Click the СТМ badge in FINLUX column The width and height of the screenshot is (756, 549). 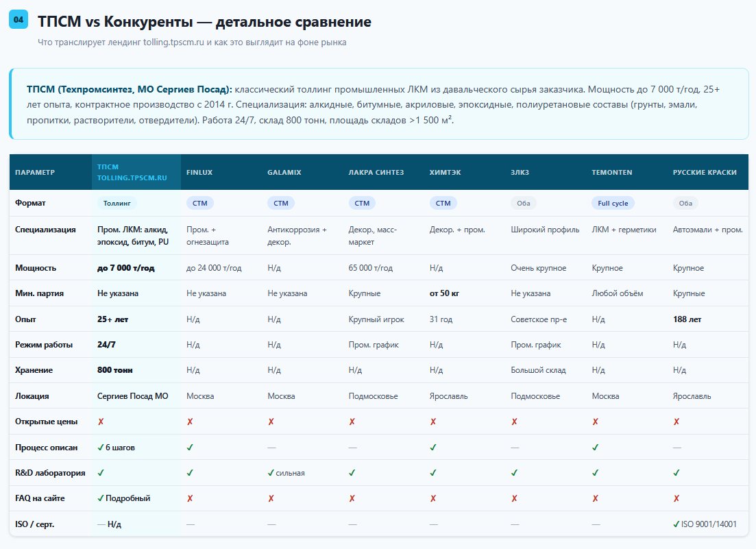click(x=199, y=203)
